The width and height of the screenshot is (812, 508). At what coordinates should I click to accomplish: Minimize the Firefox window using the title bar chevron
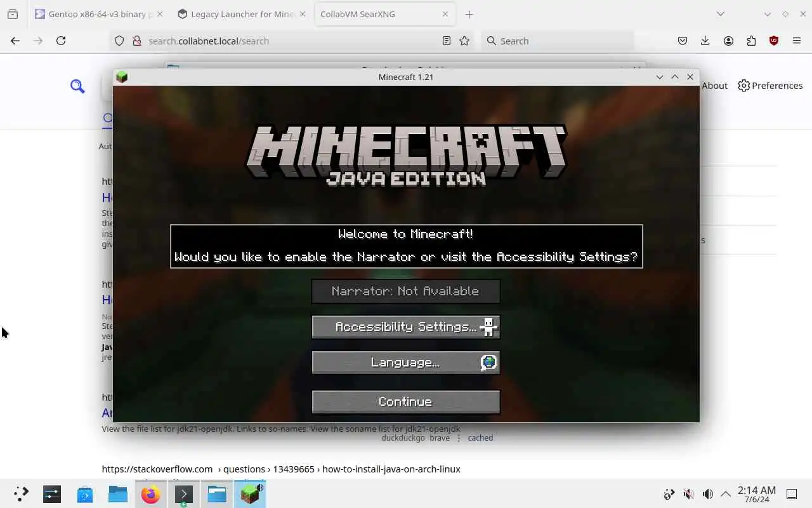click(x=768, y=14)
